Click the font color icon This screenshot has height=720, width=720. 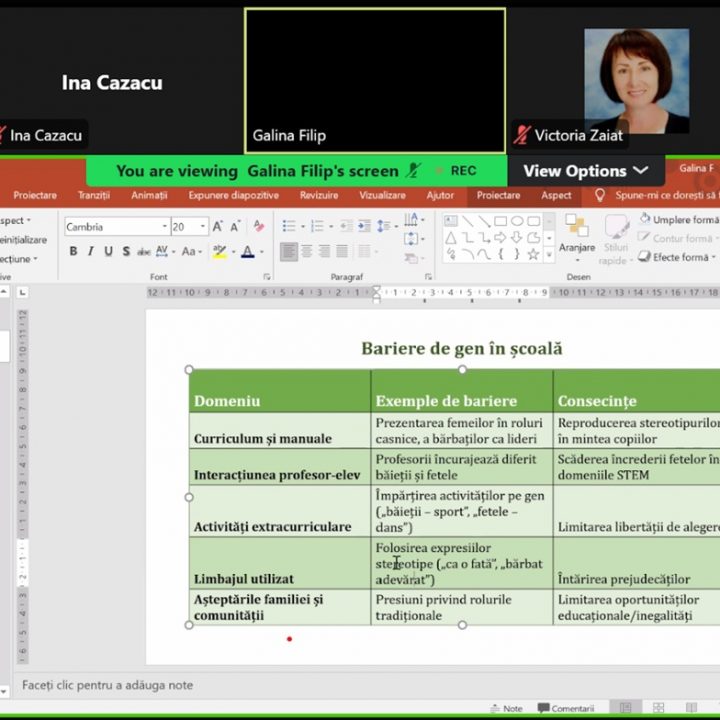tap(248, 252)
